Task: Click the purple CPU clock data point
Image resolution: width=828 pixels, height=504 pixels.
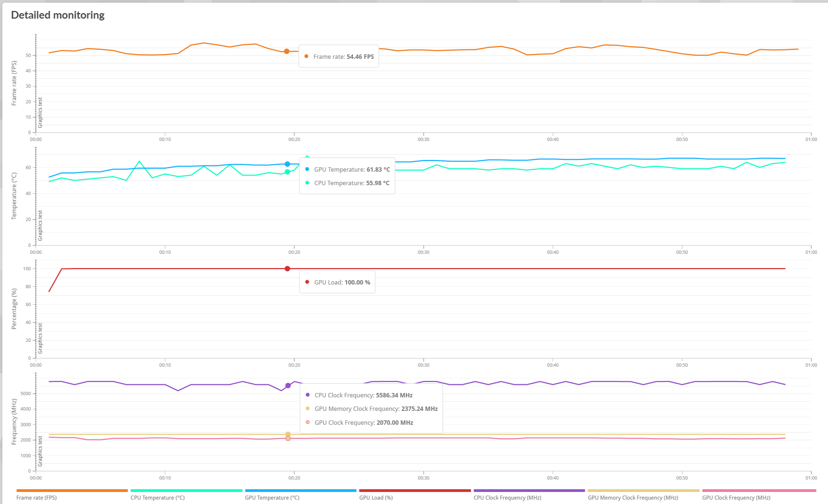Action: [x=288, y=386]
